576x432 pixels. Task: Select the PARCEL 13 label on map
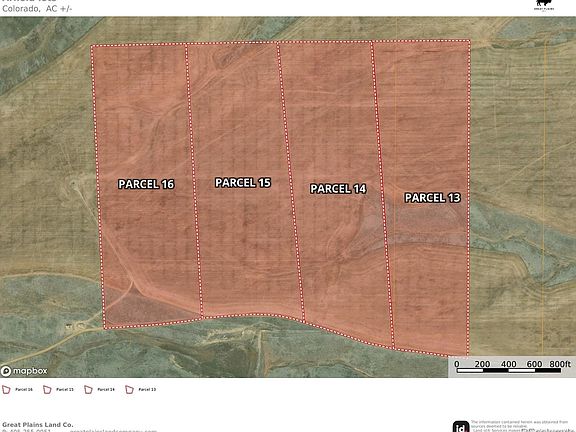point(433,198)
